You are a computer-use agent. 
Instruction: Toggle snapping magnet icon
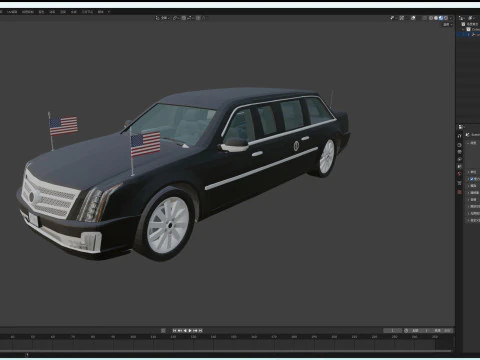[184, 18]
